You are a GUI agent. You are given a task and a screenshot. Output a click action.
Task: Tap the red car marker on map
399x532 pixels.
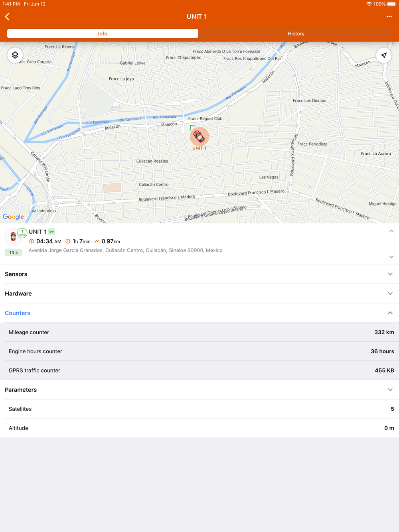199,137
